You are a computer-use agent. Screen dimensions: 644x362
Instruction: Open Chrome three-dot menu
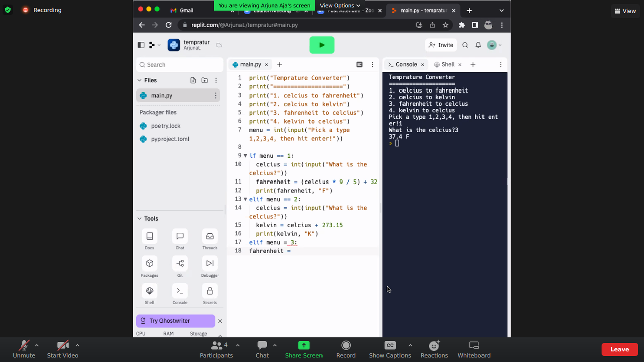tap(502, 25)
